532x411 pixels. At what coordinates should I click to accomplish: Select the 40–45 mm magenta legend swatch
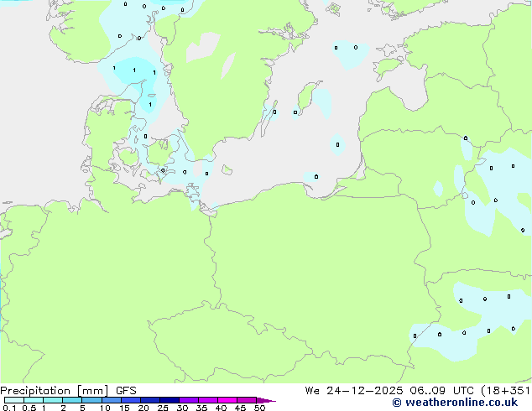pyautogui.click(x=227, y=400)
